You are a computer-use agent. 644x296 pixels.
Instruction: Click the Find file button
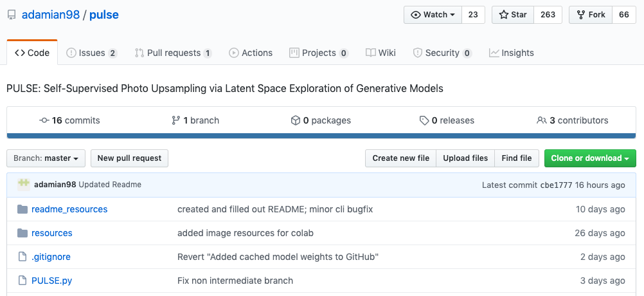coord(517,158)
